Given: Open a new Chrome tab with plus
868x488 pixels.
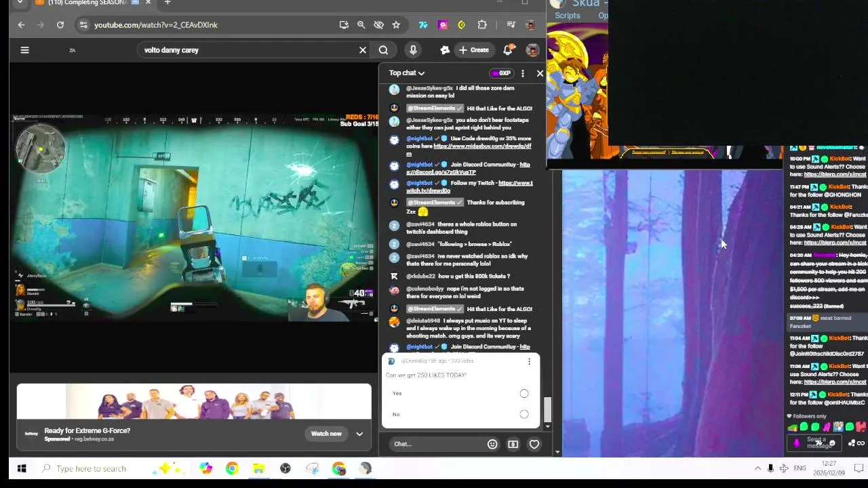Looking at the screenshot, I should pyautogui.click(x=167, y=3).
